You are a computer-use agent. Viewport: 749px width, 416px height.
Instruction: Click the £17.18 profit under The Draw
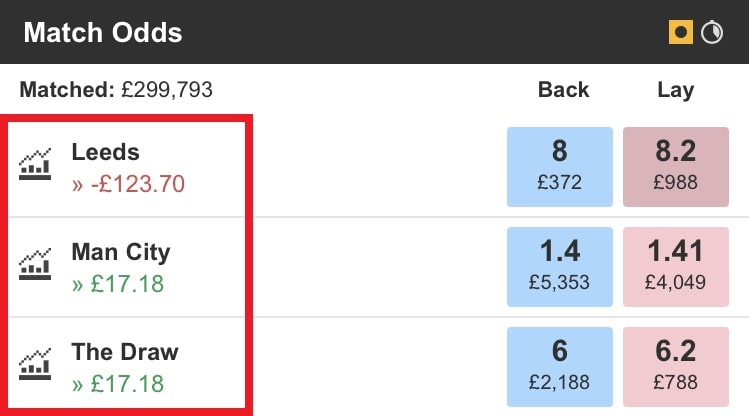(x=124, y=384)
